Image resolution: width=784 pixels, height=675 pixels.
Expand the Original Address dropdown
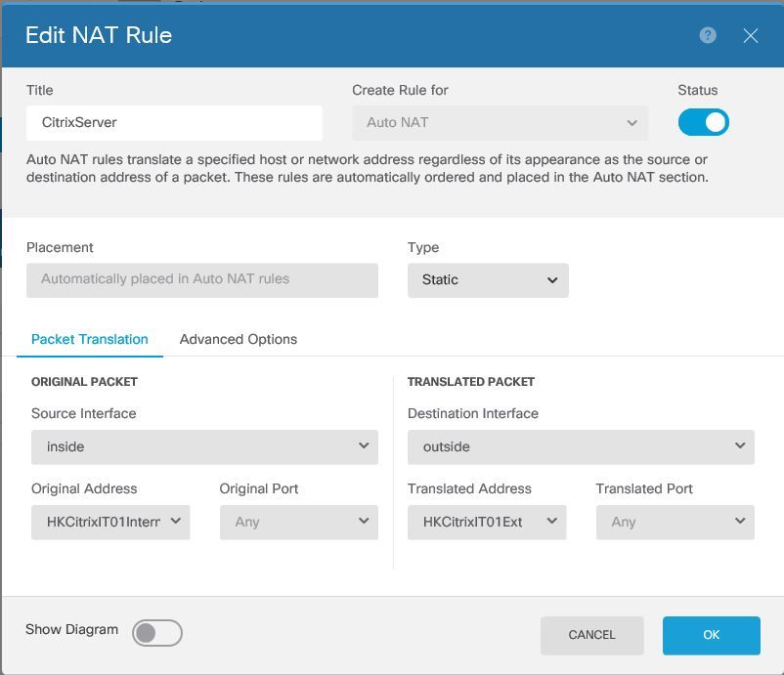(x=110, y=522)
